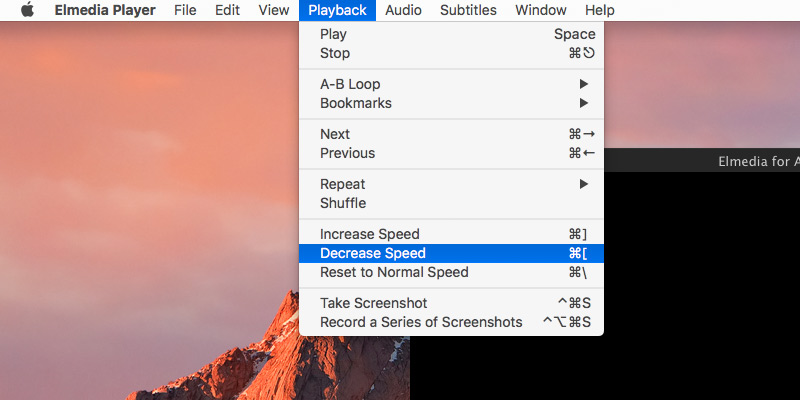Select Take Screenshot menu entry
Viewport: 800px width, 400px height.
451,303
